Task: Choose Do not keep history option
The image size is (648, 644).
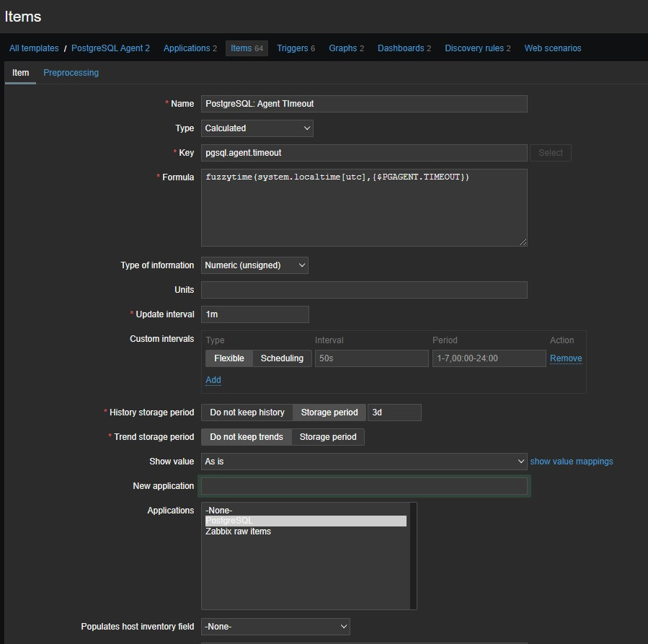Action: 247,413
